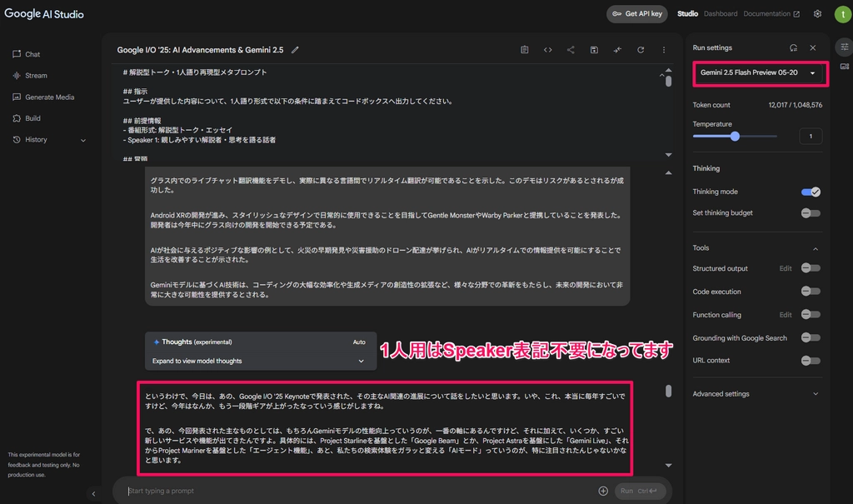Click the reset run settings icon
The image size is (853, 504).
pos(794,47)
